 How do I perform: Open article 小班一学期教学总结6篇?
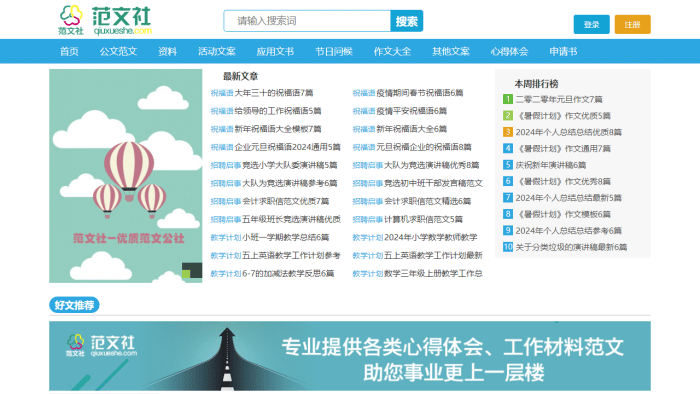pyautogui.click(x=286, y=237)
